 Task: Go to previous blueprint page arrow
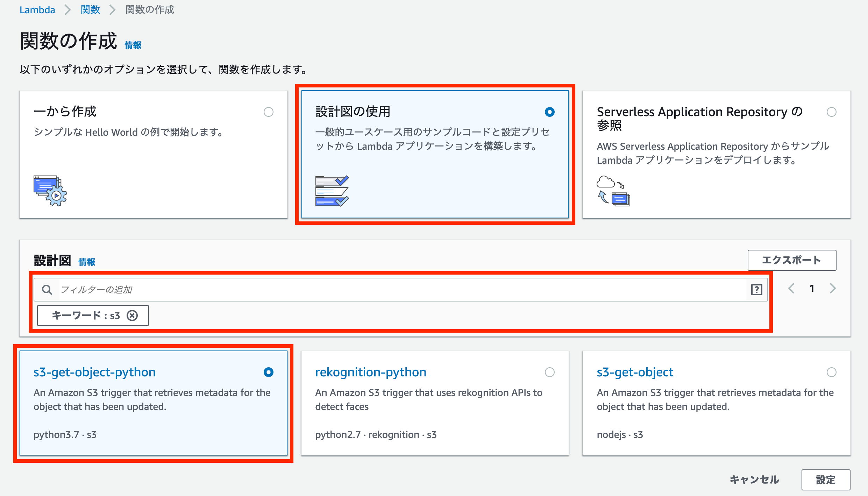click(x=791, y=289)
